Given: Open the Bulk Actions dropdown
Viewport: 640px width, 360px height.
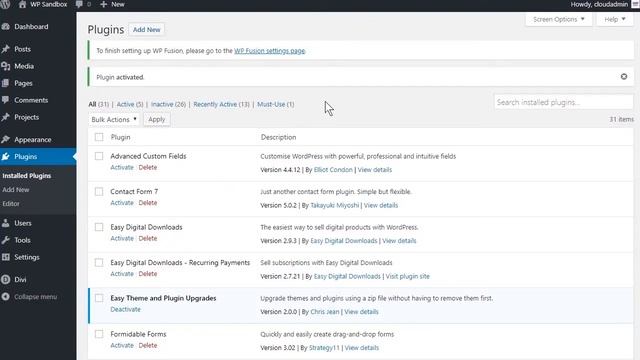Looking at the screenshot, I should (x=113, y=120).
